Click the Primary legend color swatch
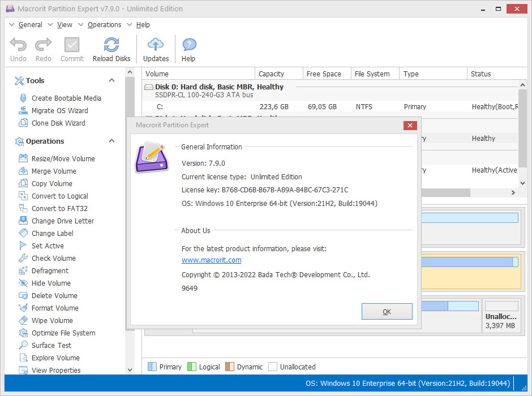Image resolution: width=532 pixels, height=396 pixels. click(x=152, y=367)
